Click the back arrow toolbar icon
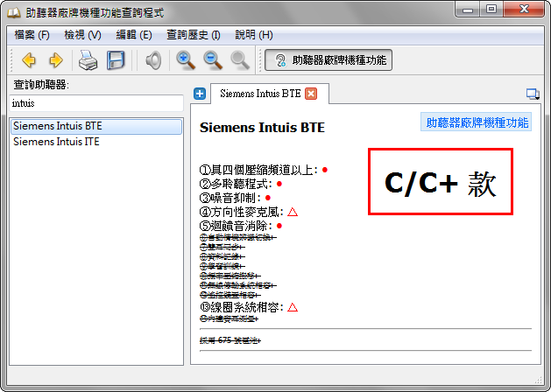551x392 pixels. 29,60
